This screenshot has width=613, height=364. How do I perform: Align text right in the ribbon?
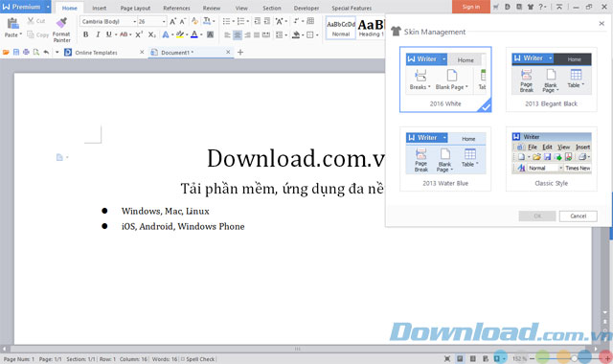(x=247, y=34)
